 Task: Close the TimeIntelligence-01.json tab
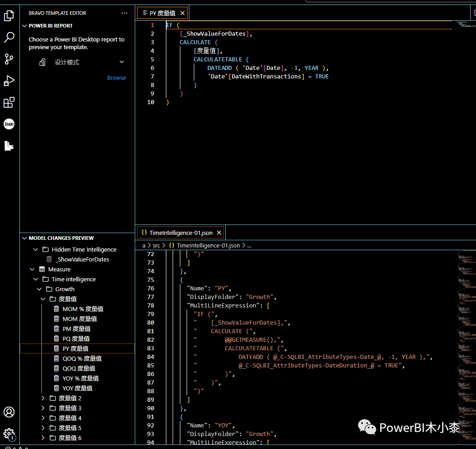coord(219,233)
